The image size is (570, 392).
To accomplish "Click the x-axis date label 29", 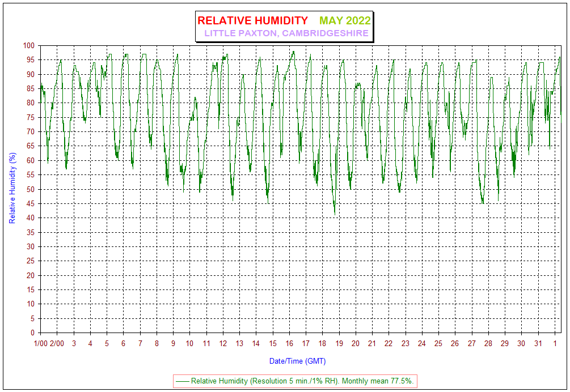I will point(505,343).
